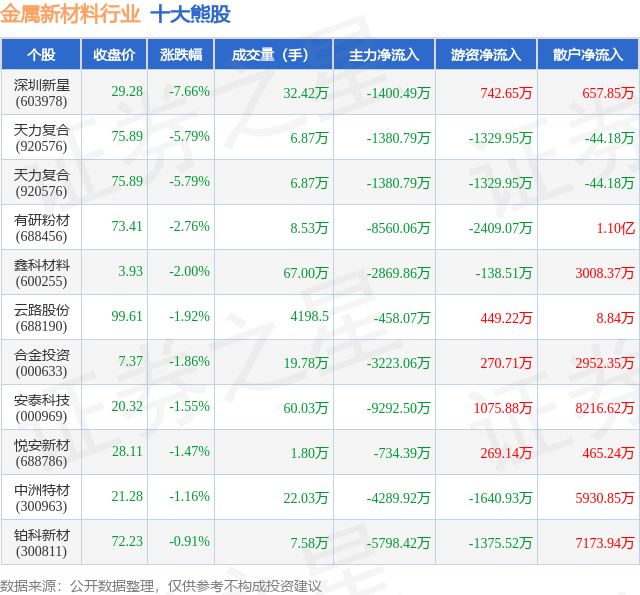640x595 pixels.
Task: Select main inflow -8560.06万
Action: (398, 228)
